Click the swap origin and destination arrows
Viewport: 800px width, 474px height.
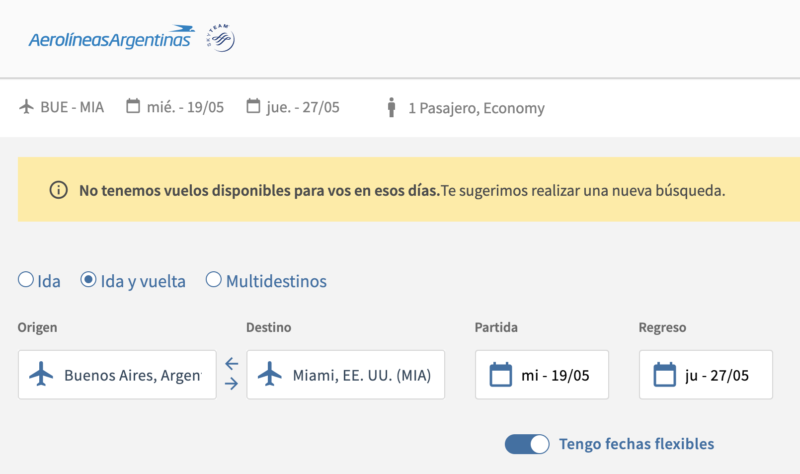[231, 374]
